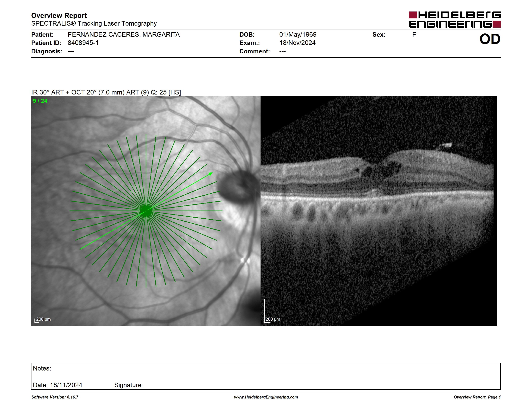532x411 pixels.
Task: Click the "SPECTRALIS® Tracking Laser Tomography" subtitle
Action: [94, 24]
